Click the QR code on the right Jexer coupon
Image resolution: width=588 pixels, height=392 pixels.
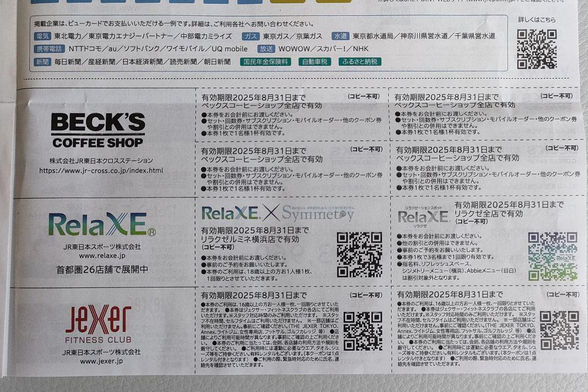coord(559,330)
